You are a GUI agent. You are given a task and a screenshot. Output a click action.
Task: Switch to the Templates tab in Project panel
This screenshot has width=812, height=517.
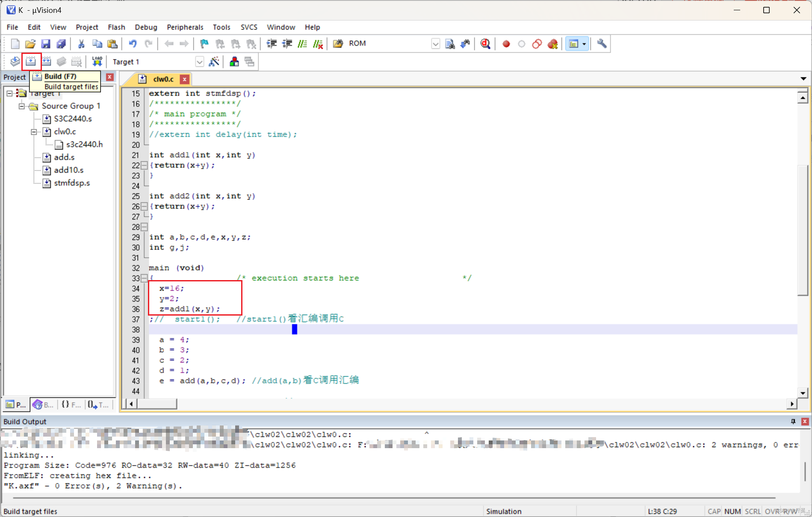(98, 405)
